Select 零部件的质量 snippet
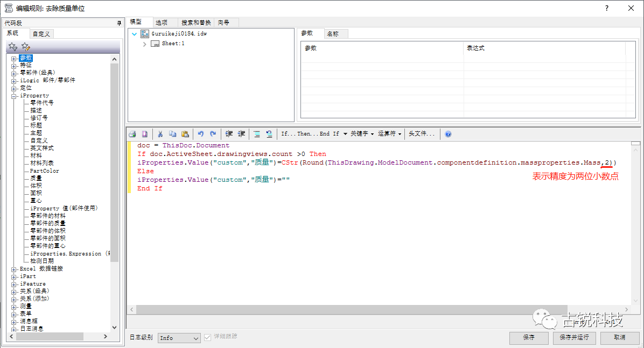The height and width of the screenshot is (348, 644). [47, 223]
